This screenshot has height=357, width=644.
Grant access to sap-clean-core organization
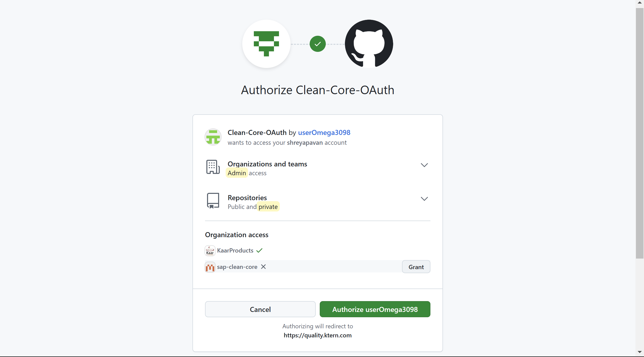[x=416, y=267]
